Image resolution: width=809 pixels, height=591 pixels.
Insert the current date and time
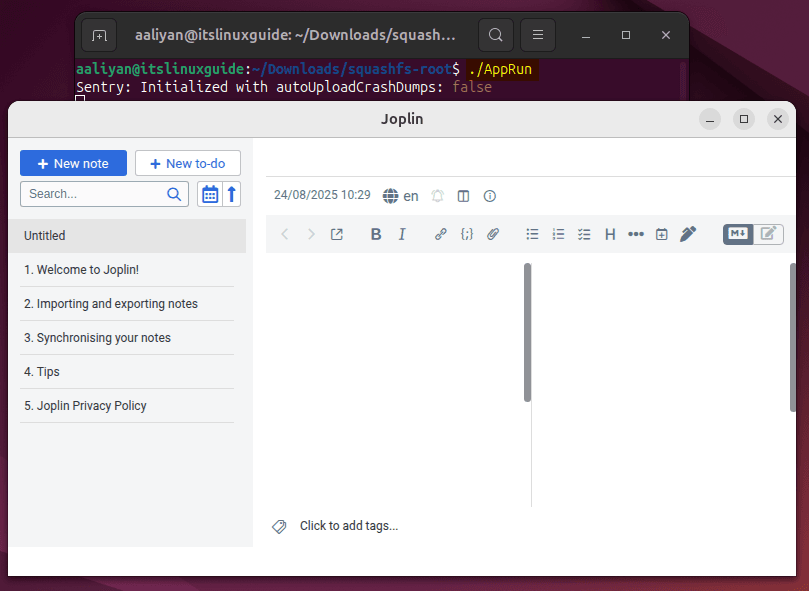[x=661, y=234]
